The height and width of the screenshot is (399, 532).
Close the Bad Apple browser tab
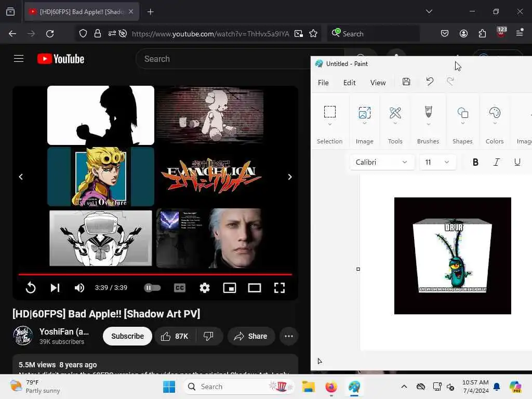click(x=131, y=11)
